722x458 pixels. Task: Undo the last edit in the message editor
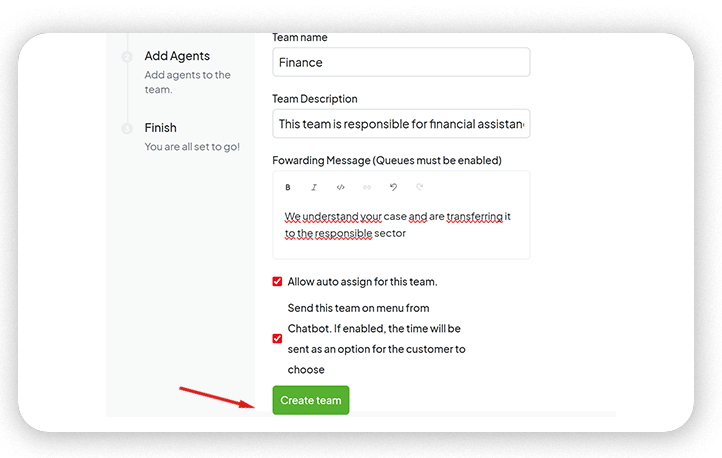pos(394,187)
